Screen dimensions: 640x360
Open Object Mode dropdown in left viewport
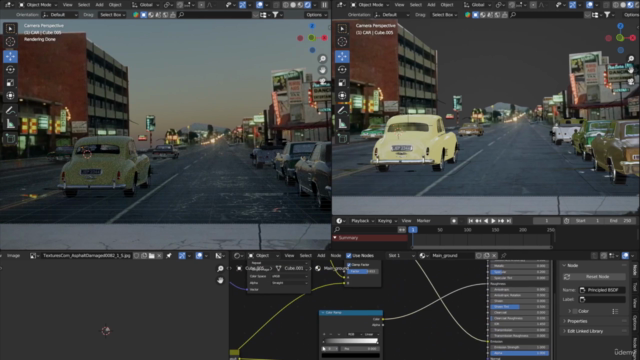pos(38,5)
